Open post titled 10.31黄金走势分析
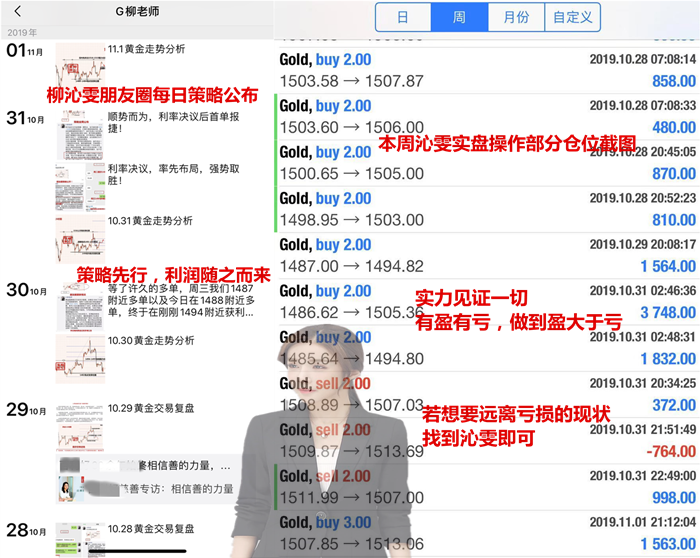This screenshot has height=558, width=700. coord(150,221)
